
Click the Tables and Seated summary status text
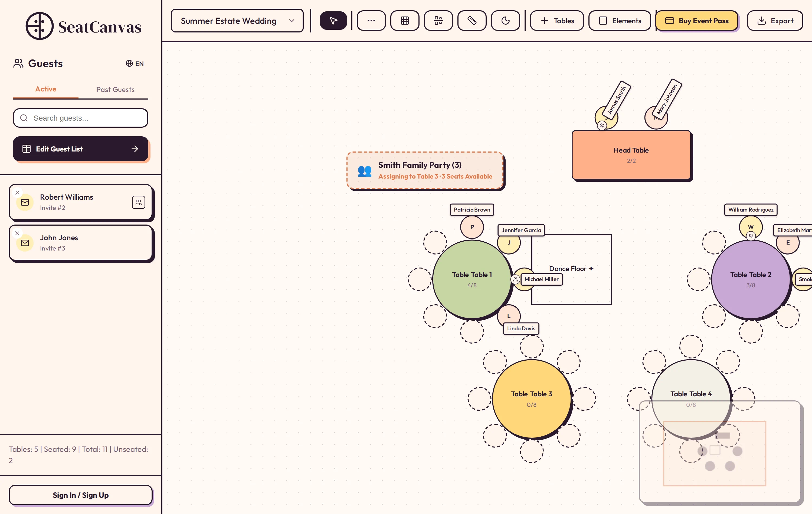[78, 455]
